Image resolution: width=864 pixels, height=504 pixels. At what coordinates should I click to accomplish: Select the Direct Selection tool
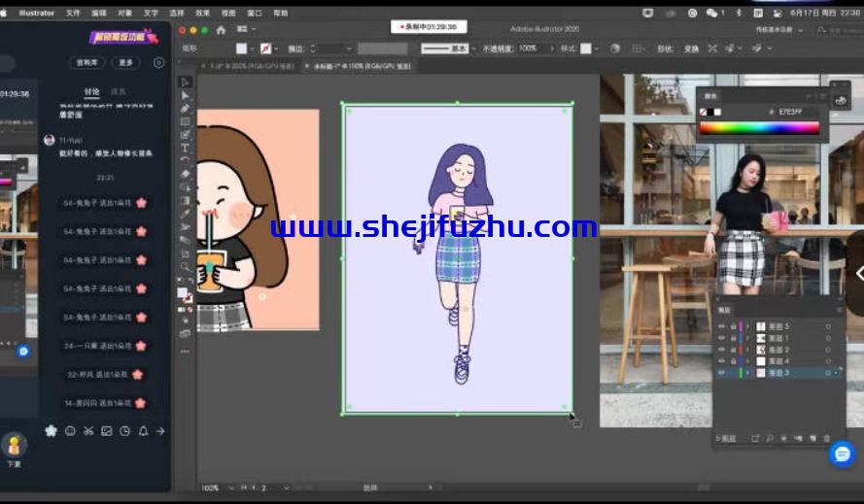pos(185,95)
